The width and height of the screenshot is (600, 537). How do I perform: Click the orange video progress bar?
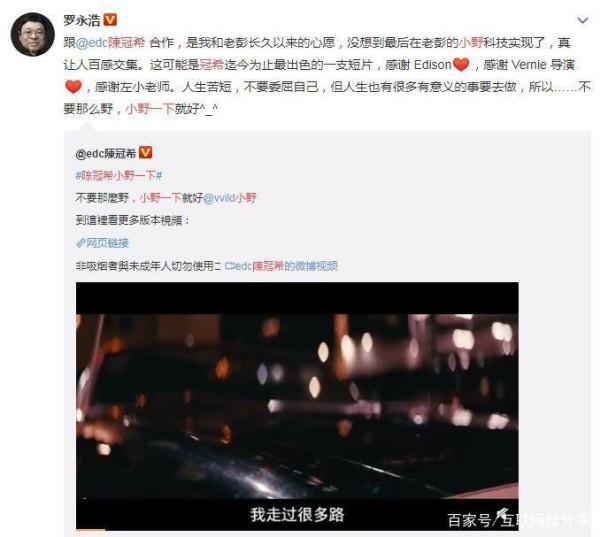tap(91, 529)
